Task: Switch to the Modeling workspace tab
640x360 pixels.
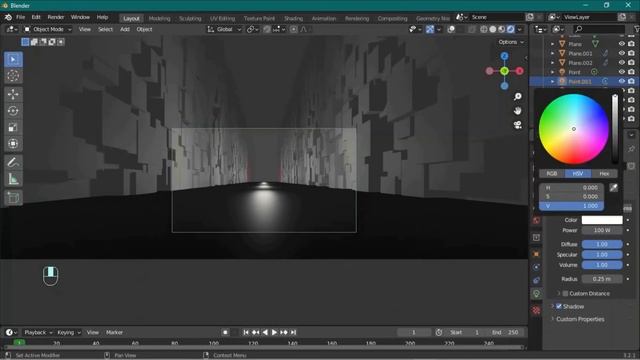Action: 159,18
